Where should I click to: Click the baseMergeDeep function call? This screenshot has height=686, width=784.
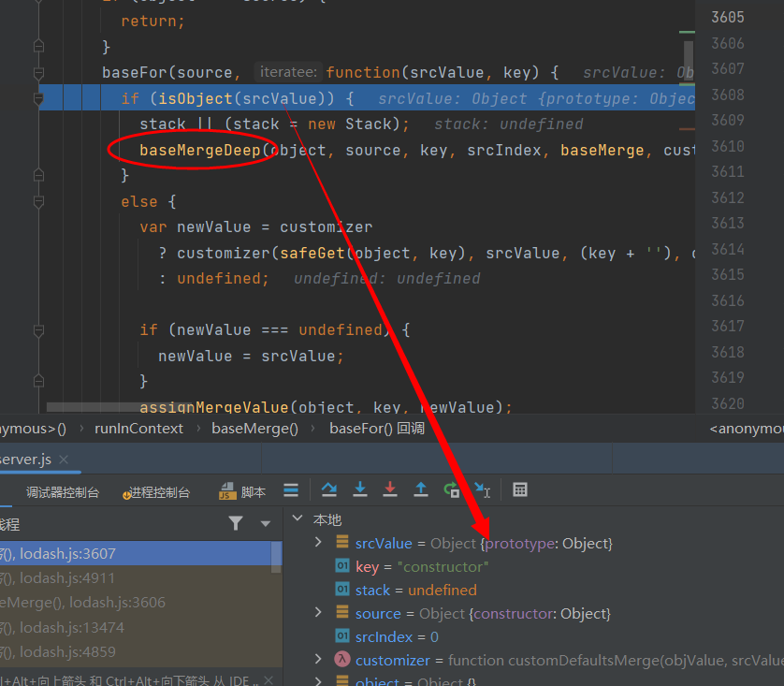click(199, 150)
